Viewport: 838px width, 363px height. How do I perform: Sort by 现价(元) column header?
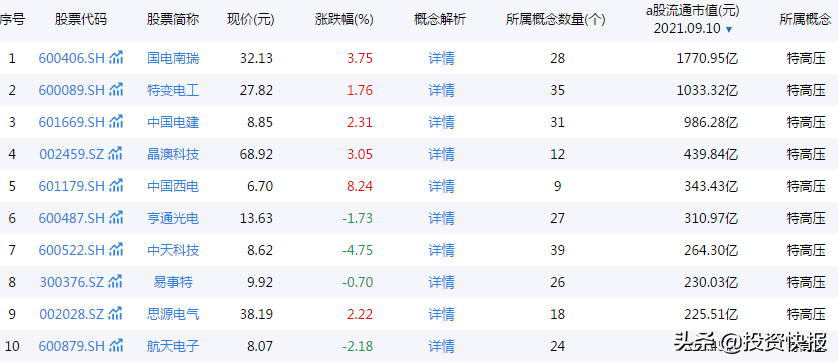[251, 20]
